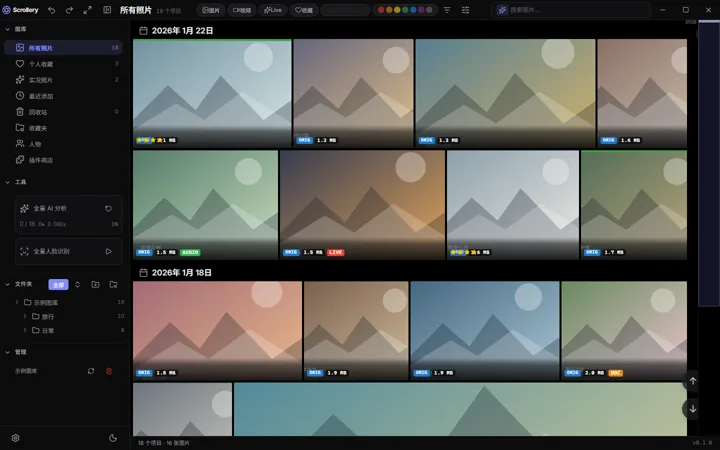The image size is (720, 450).
Task: Select the 全部 folder filter button
Action: point(58,285)
